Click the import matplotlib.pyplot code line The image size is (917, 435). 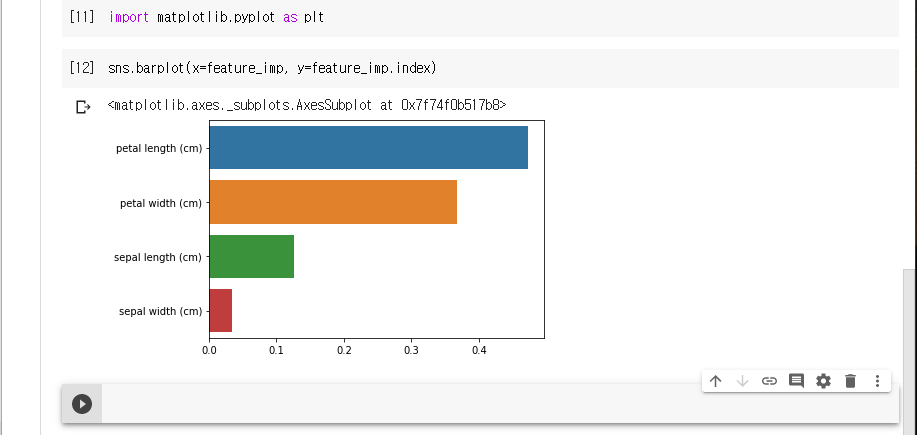216,18
